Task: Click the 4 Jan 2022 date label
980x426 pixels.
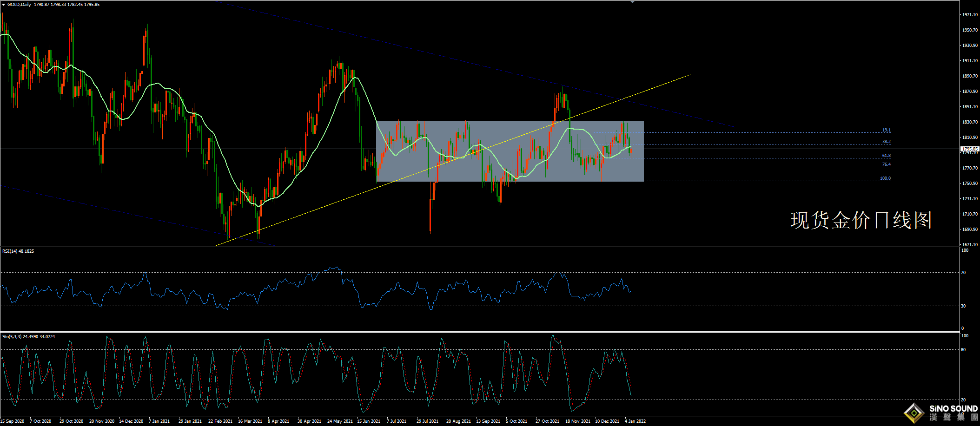Action: (636, 421)
